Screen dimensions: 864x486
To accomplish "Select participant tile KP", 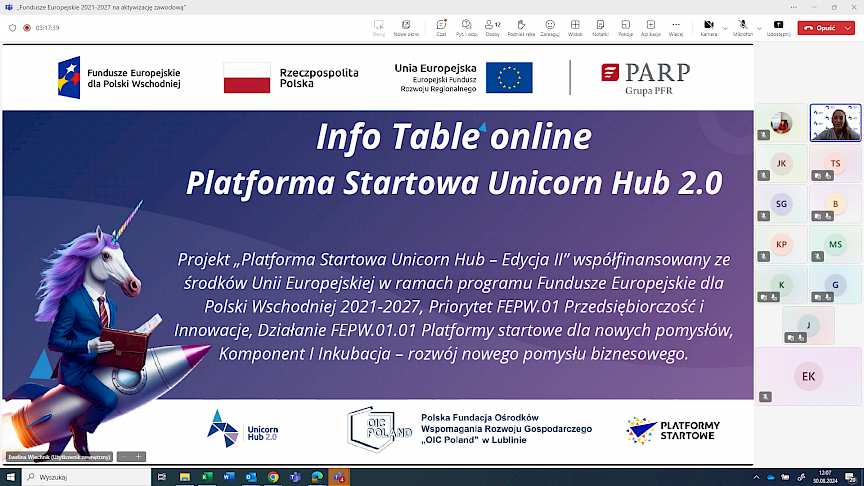I will click(x=781, y=245).
